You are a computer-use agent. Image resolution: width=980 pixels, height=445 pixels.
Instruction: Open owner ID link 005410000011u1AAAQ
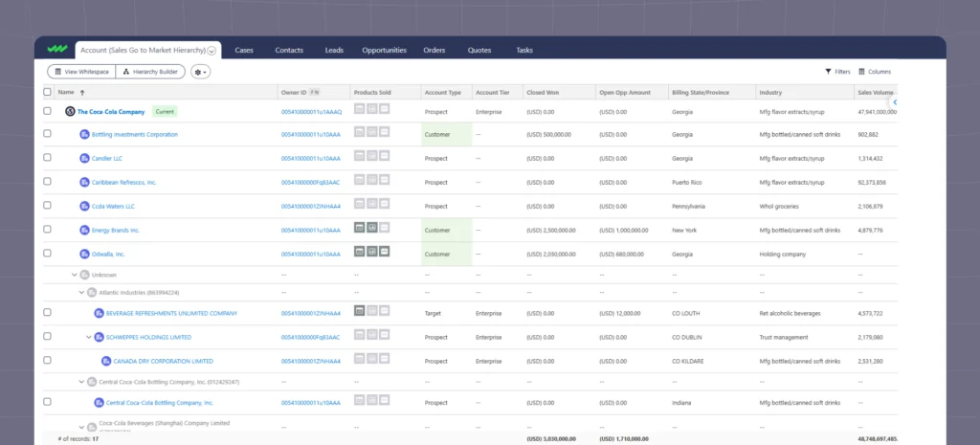(x=311, y=112)
